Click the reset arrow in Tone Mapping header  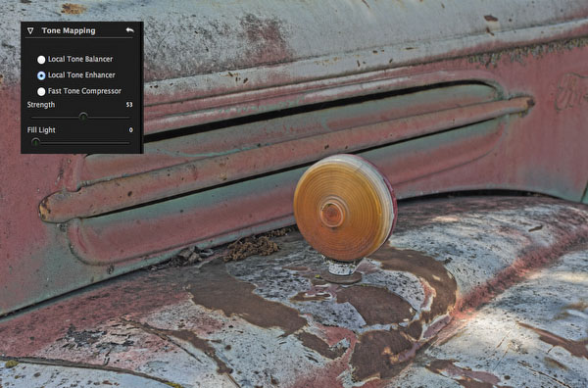click(129, 30)
